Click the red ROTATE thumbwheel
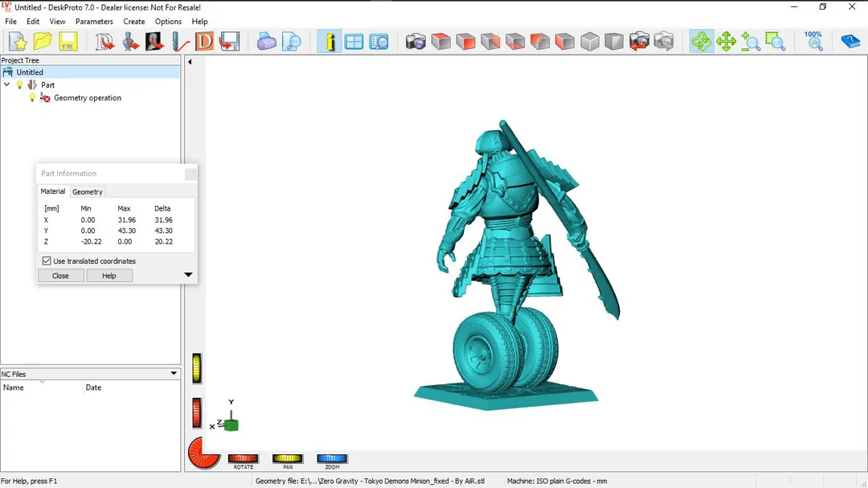Viewport: 868px width, 488px height. [243, 458]
